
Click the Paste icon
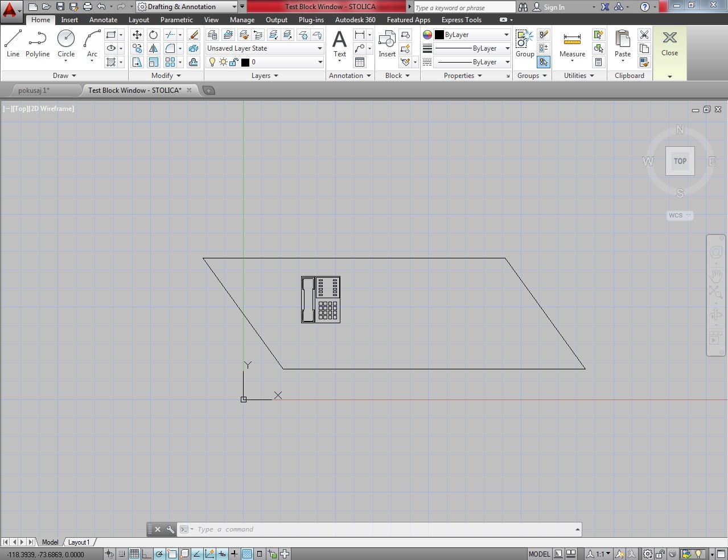(x=623, y=44)
